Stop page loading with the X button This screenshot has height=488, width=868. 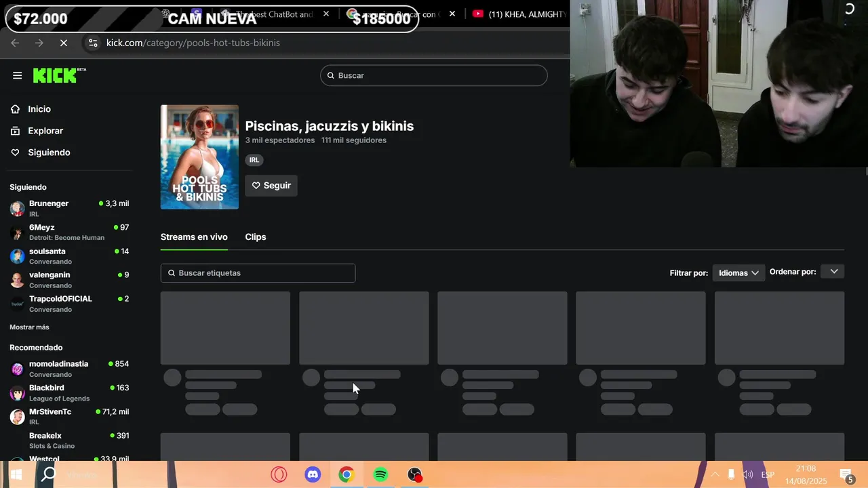tap(63, 43)
